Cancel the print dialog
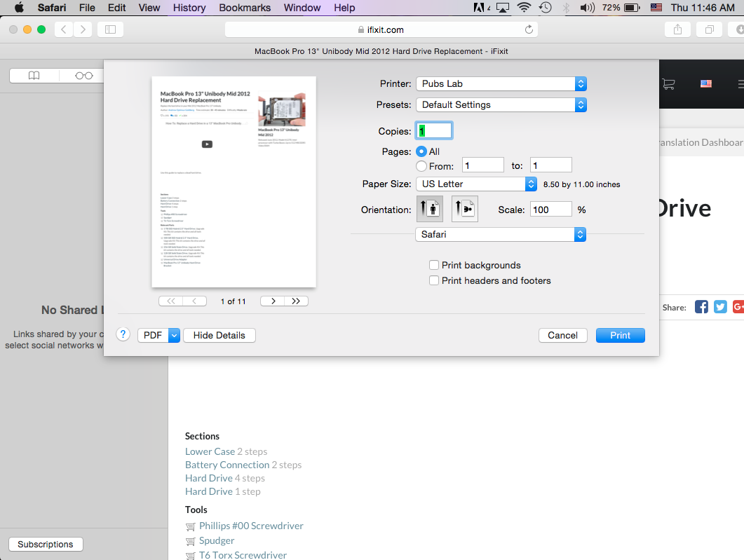 [x=563, y=335]
